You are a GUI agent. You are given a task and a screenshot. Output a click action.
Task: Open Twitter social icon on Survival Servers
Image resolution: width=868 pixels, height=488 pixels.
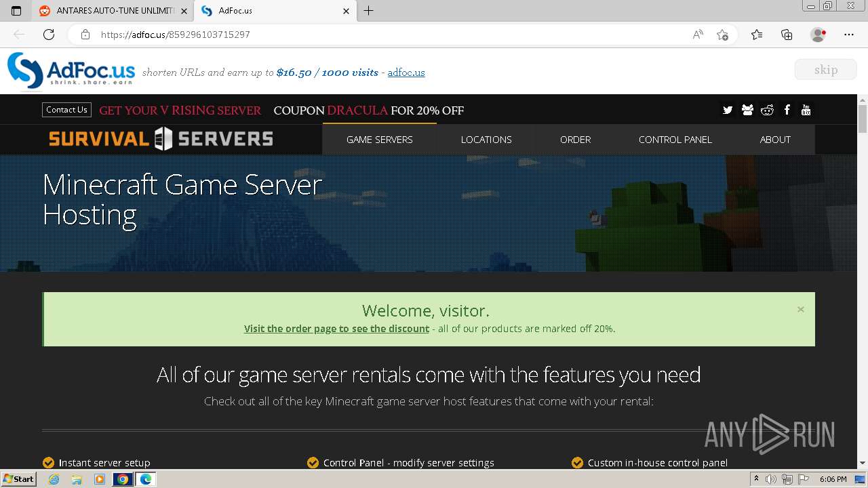coord(728,110)
